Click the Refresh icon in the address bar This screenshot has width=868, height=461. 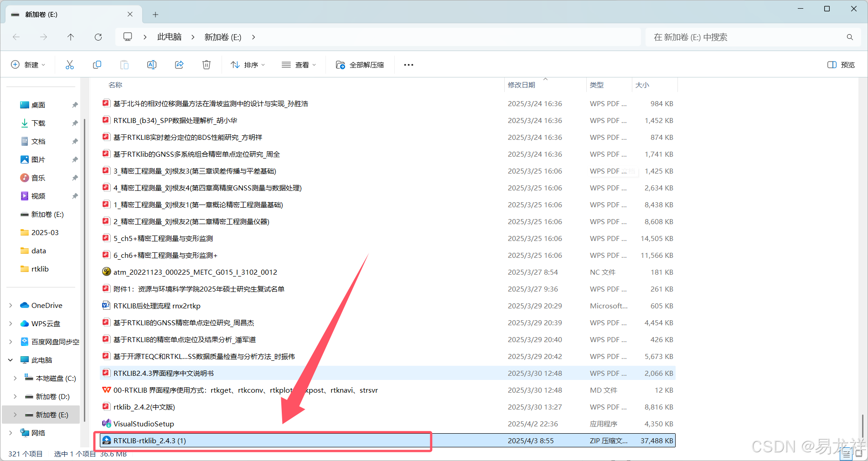click(x=98, y=37)
